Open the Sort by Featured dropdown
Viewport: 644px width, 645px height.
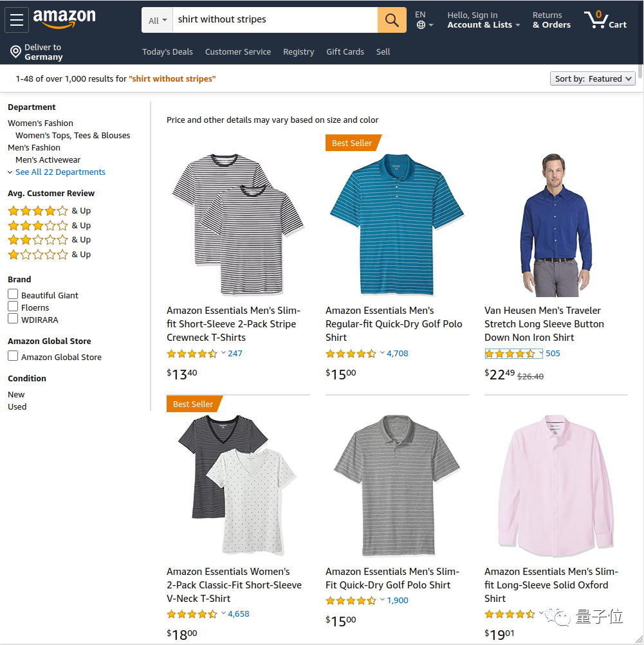[x=593, y=78]
